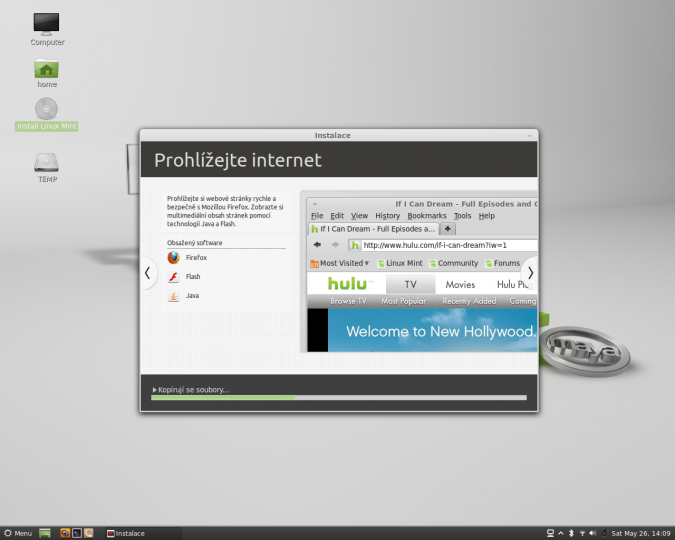675x540 pixels.
Task: Click the file copying progress bar
Action: (x=339, y=397)
